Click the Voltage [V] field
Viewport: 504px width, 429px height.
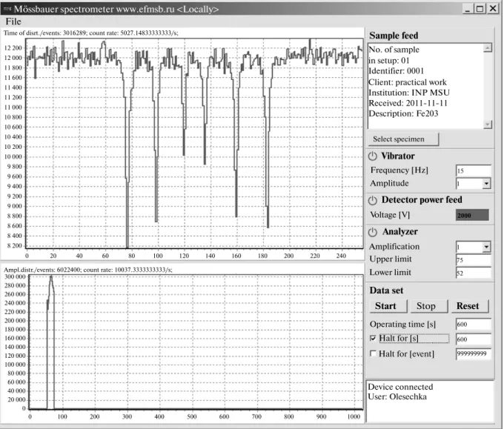point(472,215)
